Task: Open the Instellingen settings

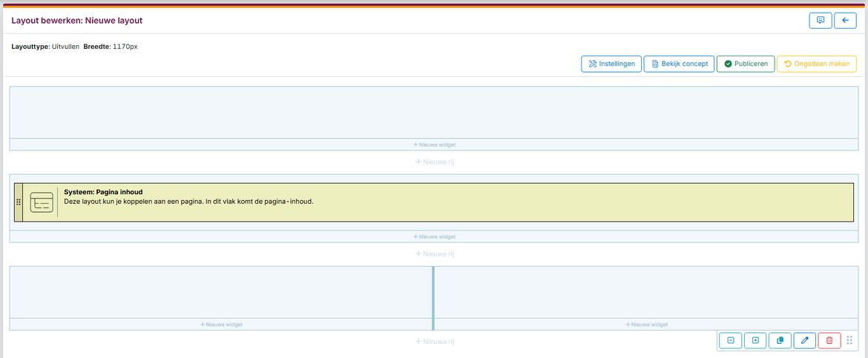Action: pos(611,64)
